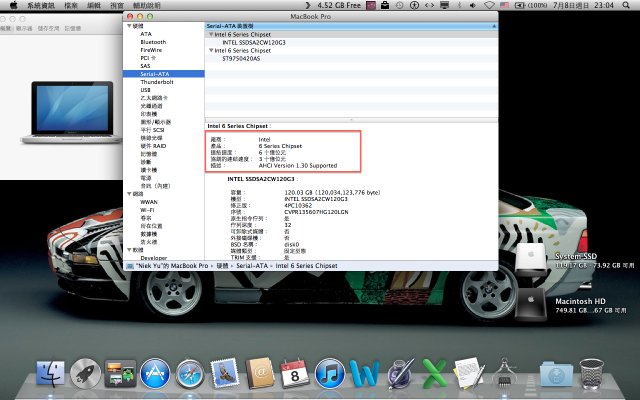This screenshot has width=640, height=400.
Task: Select Serial-ATA in the sidebar
Action: pos(164,74)
